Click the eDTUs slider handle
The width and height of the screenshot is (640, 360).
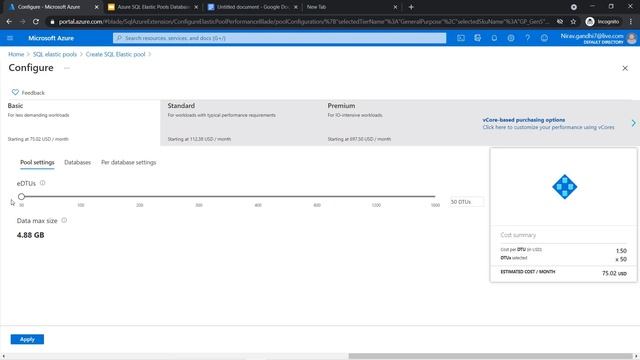[x=21, y=196]
